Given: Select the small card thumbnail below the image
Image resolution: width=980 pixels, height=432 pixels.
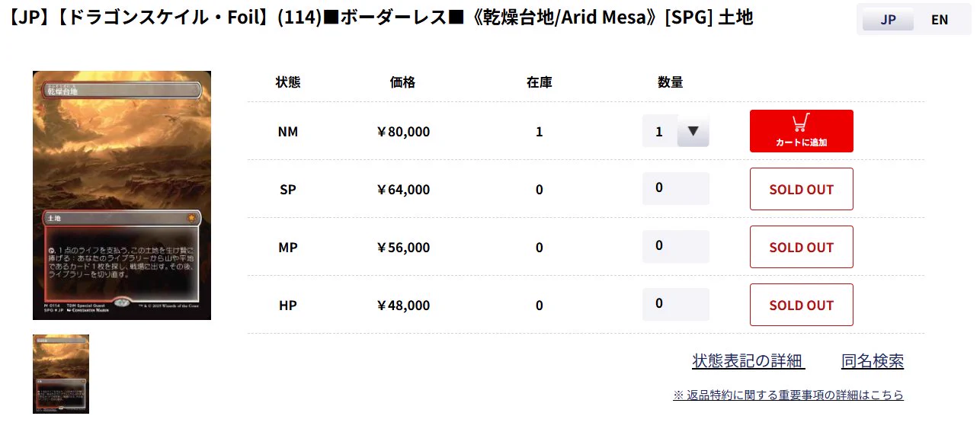Looking at the screenshot, I should (61, 374).
